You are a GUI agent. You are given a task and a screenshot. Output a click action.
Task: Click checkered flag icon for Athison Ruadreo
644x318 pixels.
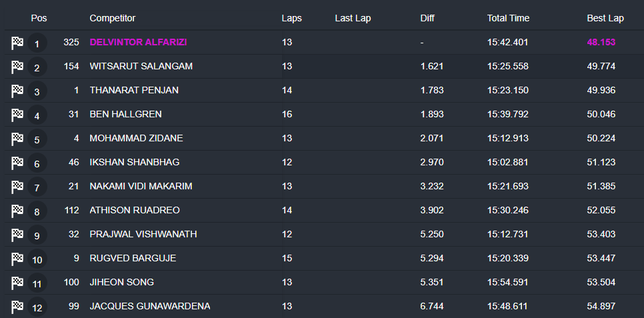click(x=17, y=211)
